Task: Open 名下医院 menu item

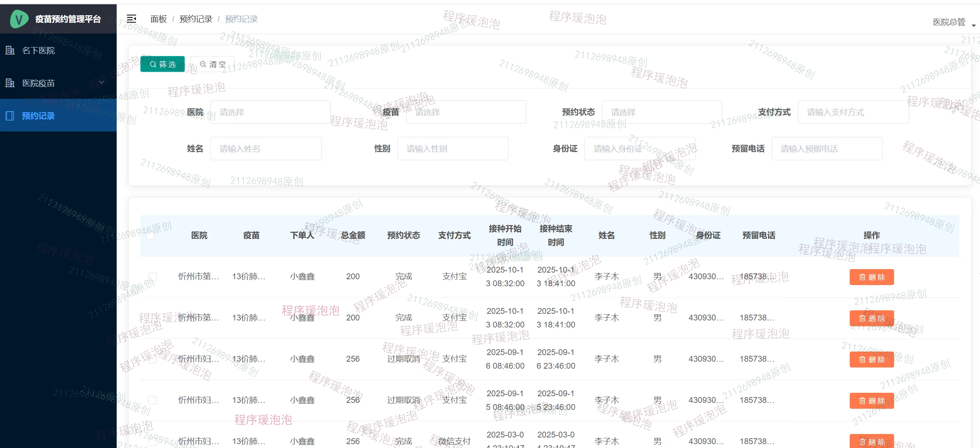Action: point(38,51)
